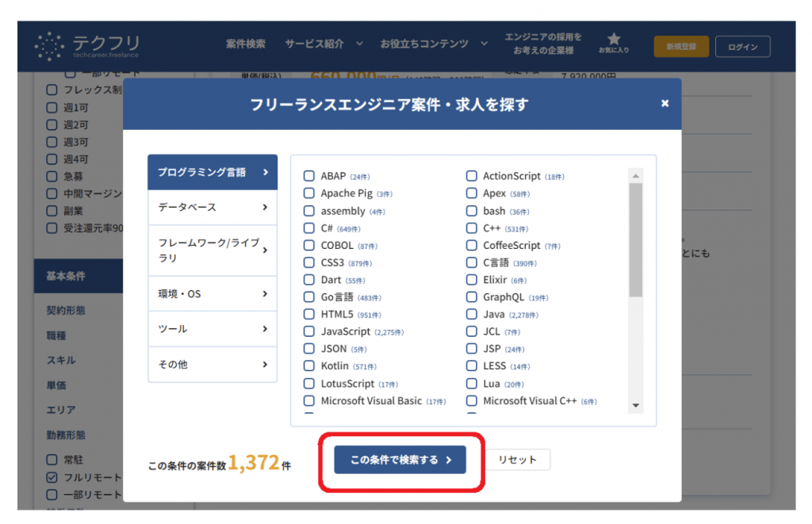Viewport: 812px width, 524px height.
Task: Click the 案件検索 menu item
Action: (246, 44)
